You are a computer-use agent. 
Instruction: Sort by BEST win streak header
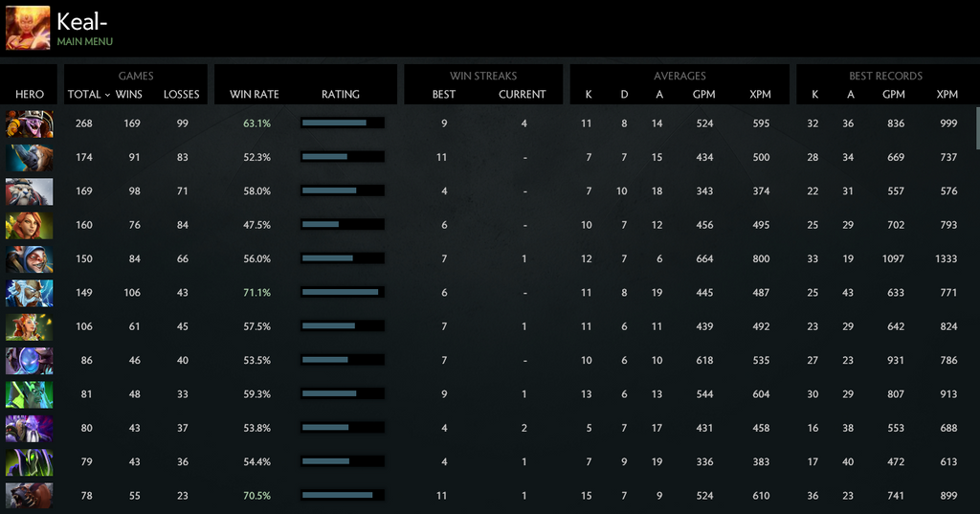click(444, 95)
